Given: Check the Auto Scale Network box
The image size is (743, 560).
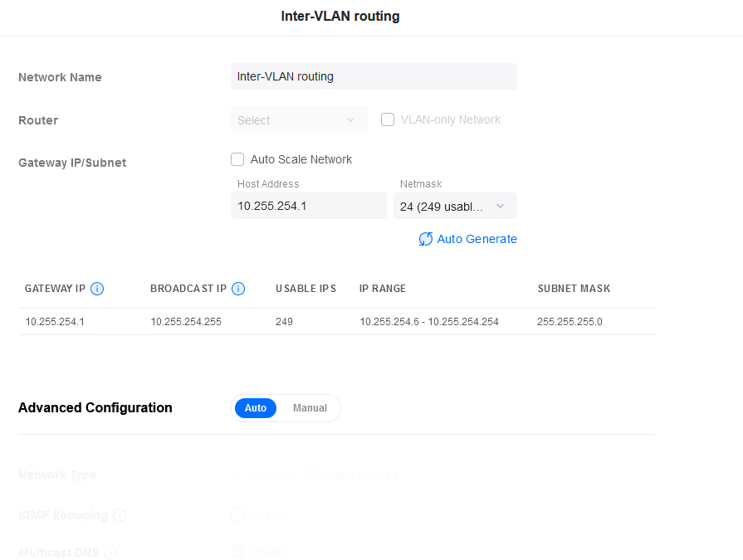Looking at the screenshot, I should 237,159.
